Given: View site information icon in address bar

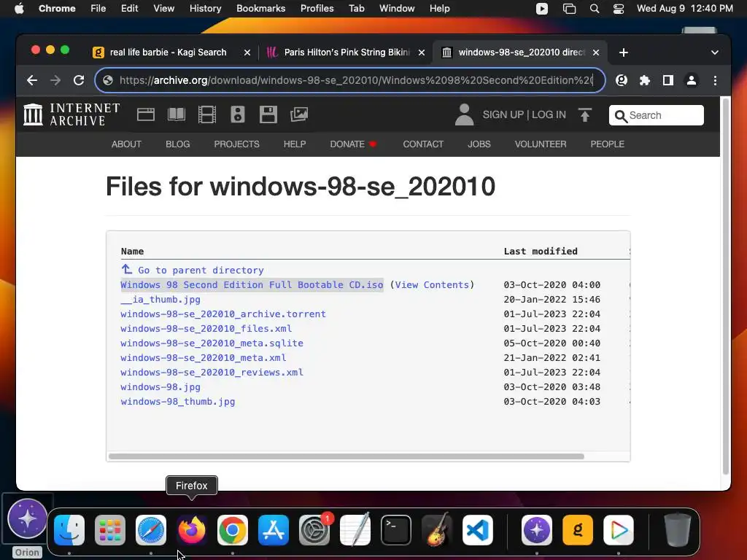Looking at the screenshot, I should pos(108,80).
